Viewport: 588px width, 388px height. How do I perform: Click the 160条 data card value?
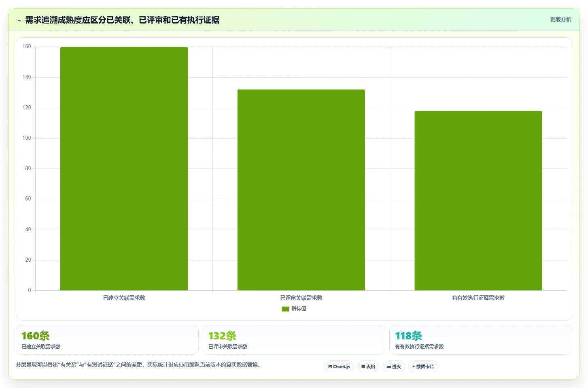pos(36,336)
